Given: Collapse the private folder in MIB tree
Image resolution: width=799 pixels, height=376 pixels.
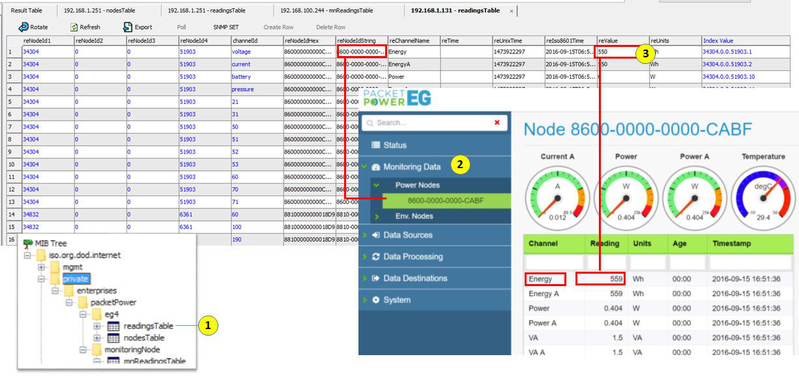Looking at the screenshot, I should point(41,279).
